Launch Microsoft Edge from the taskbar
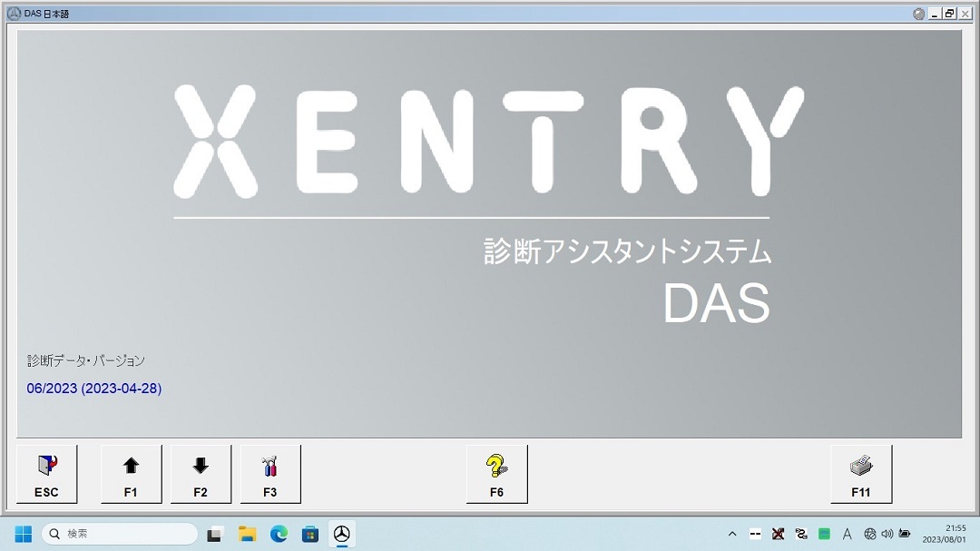The width and height of the screenshot is (980, 551). [279, 534]
